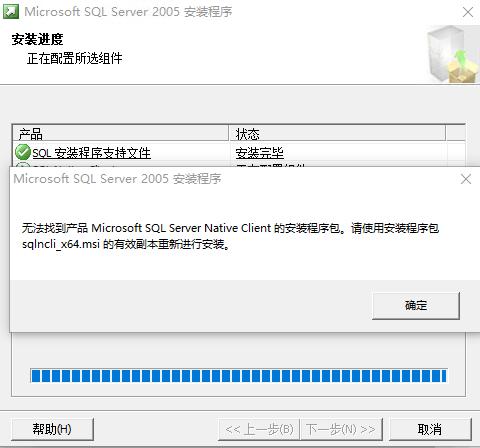Screen dimensions: 480x448
Task: Click the 产品 column header
Action: click(121, 133)
